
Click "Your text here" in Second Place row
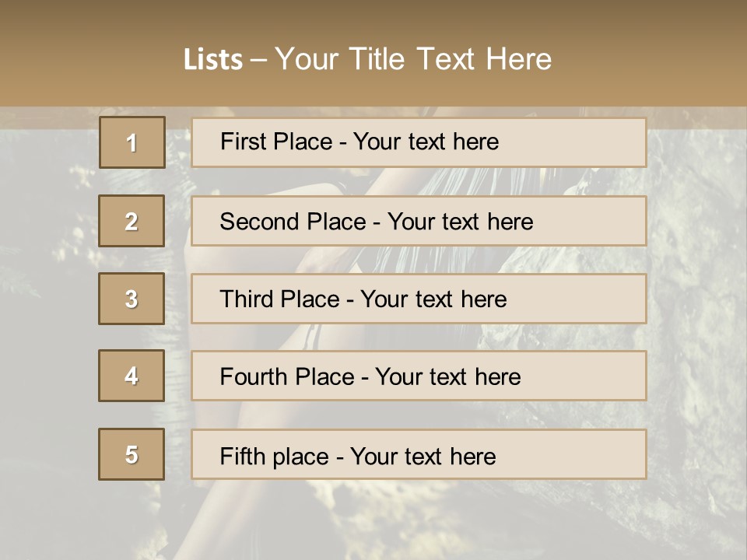(x=460, y=222)
